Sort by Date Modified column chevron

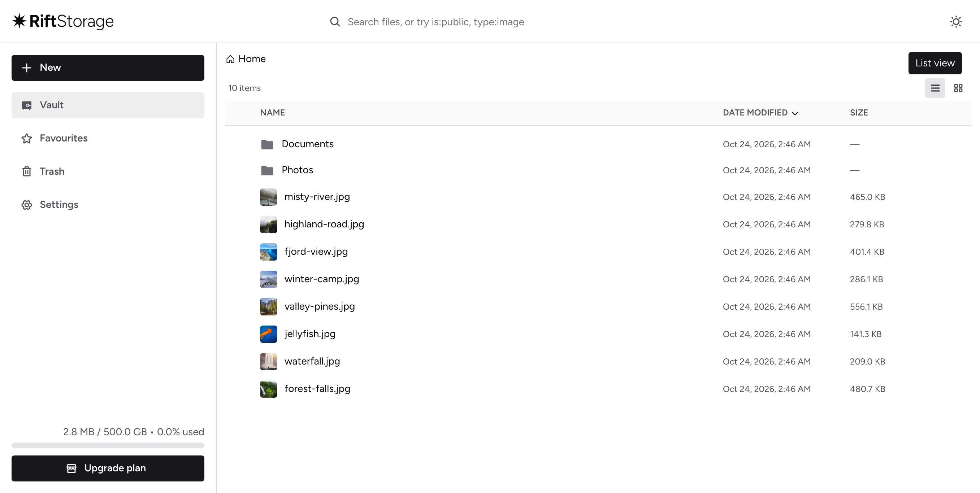coord(795,113)
